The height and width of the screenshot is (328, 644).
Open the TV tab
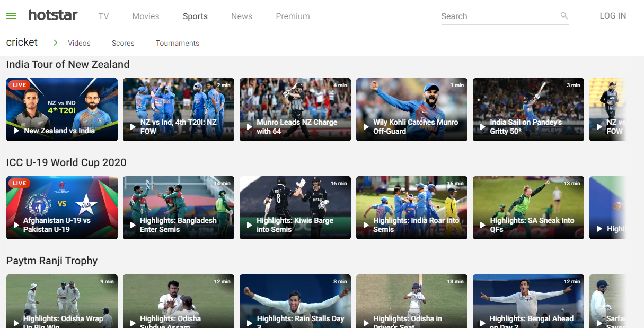point(103,16)
